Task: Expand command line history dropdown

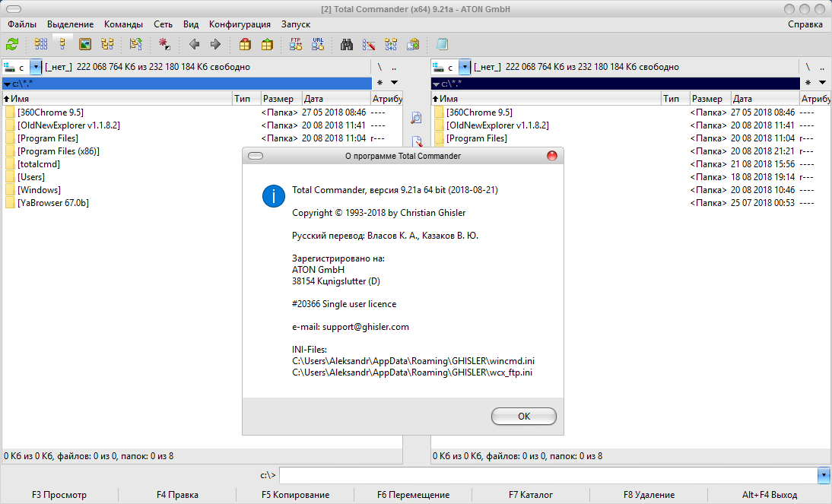Action: tap(823, 475)
